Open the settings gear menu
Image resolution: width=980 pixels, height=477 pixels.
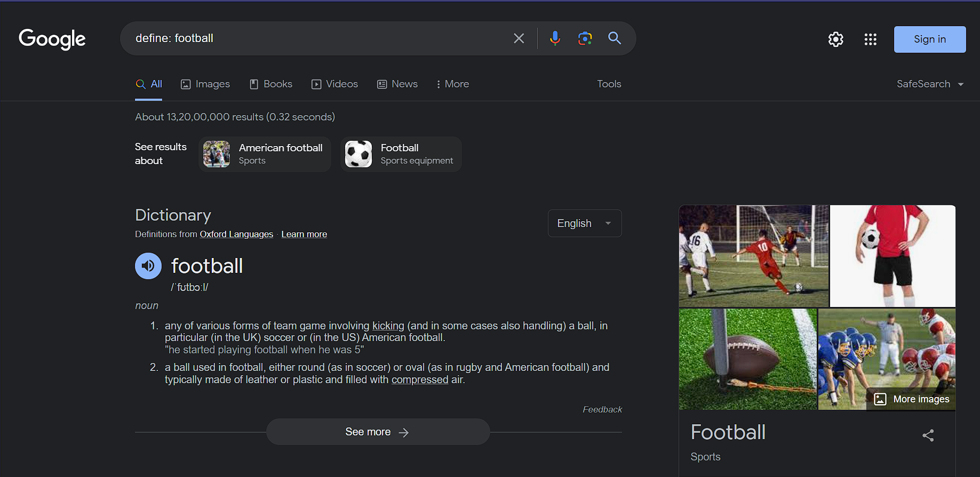point(835,39)
